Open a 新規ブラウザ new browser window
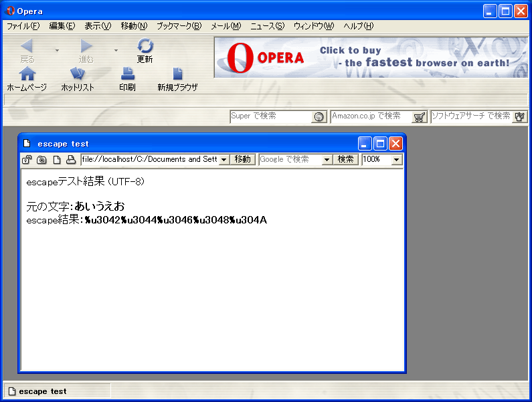Screen dimensions: 532x402 tap(177, 74)
